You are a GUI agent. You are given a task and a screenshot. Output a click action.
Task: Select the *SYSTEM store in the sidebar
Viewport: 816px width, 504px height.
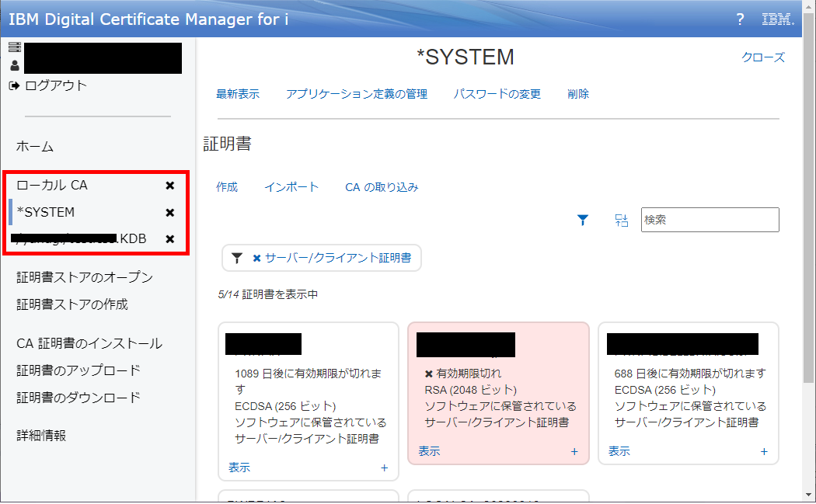click(46, 212)
